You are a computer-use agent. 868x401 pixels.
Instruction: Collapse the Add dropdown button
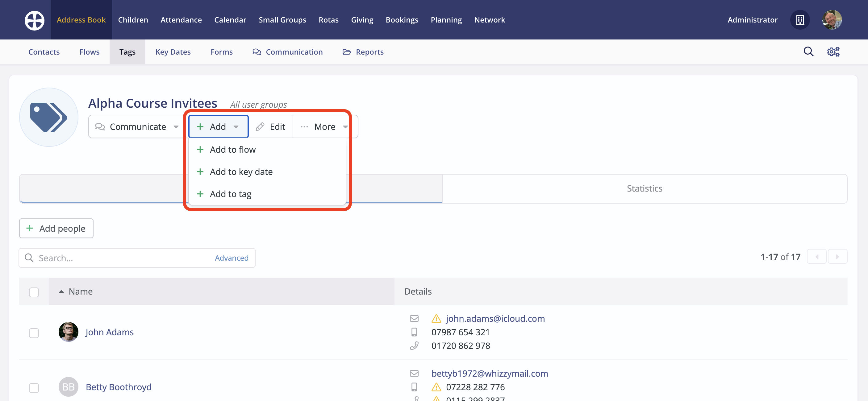click(218, 126)
